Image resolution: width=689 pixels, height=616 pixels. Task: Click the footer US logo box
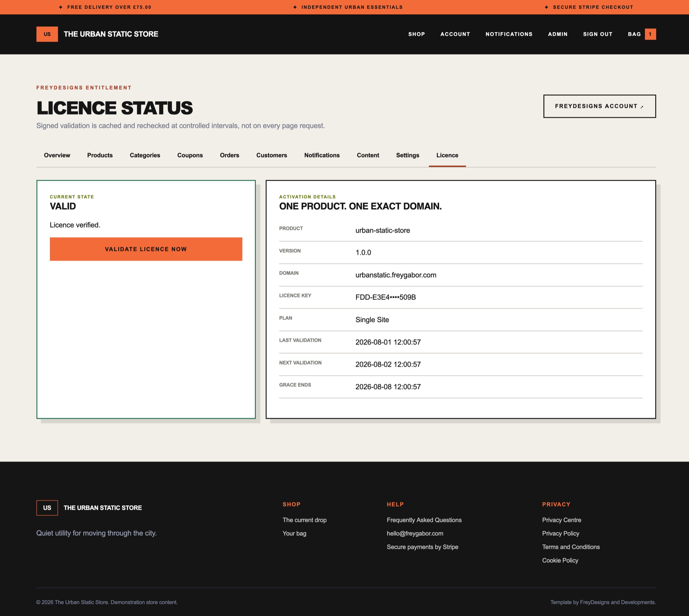point(47,508)
